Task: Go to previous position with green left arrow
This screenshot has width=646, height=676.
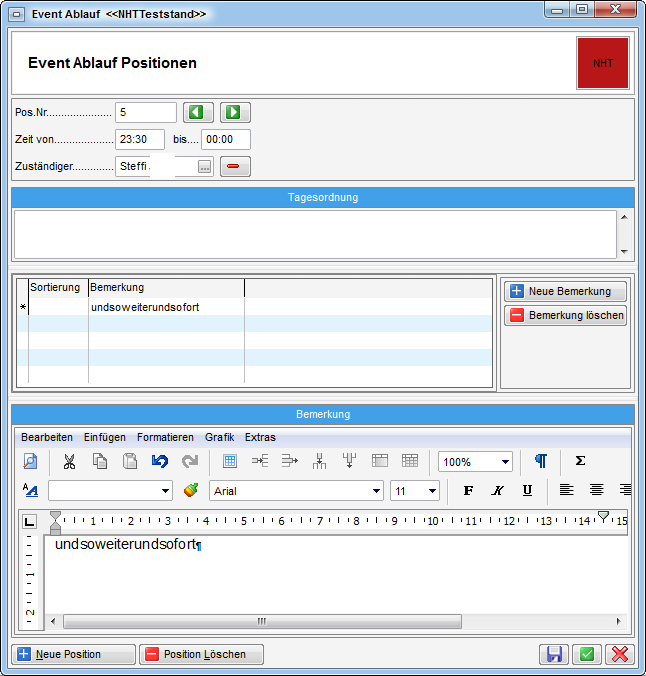Action: [x=200, y=112]
